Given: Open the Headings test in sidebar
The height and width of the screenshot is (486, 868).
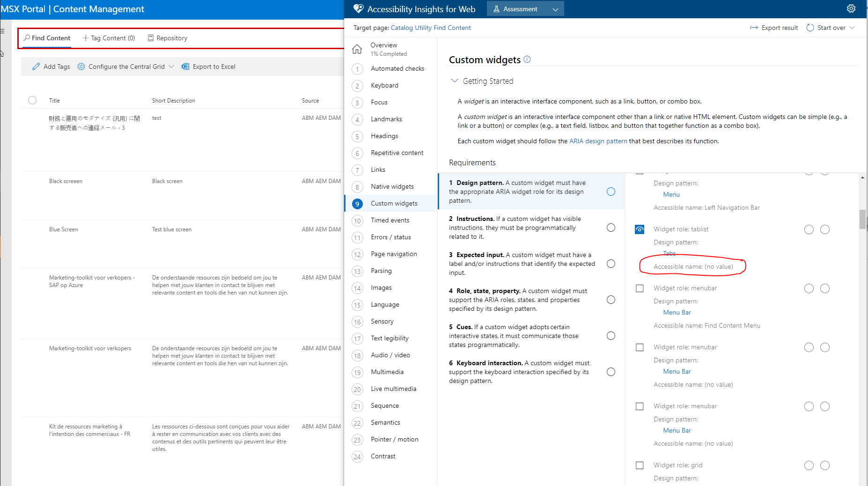Looking at the screenshot, I should 384,136.
